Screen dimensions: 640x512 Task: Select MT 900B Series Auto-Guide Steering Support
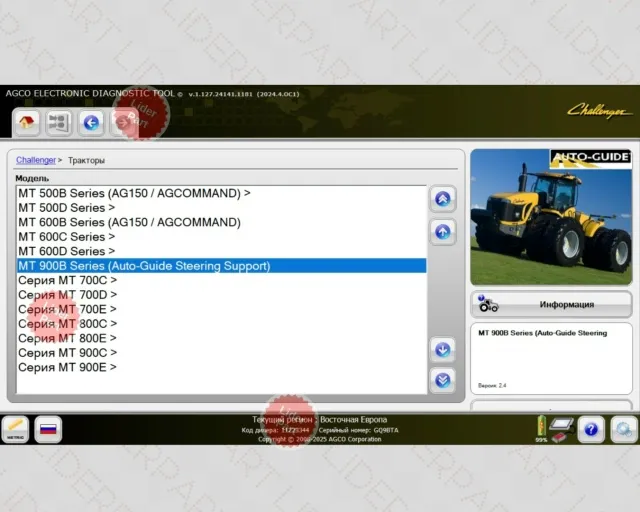click(x=222, y=266)
